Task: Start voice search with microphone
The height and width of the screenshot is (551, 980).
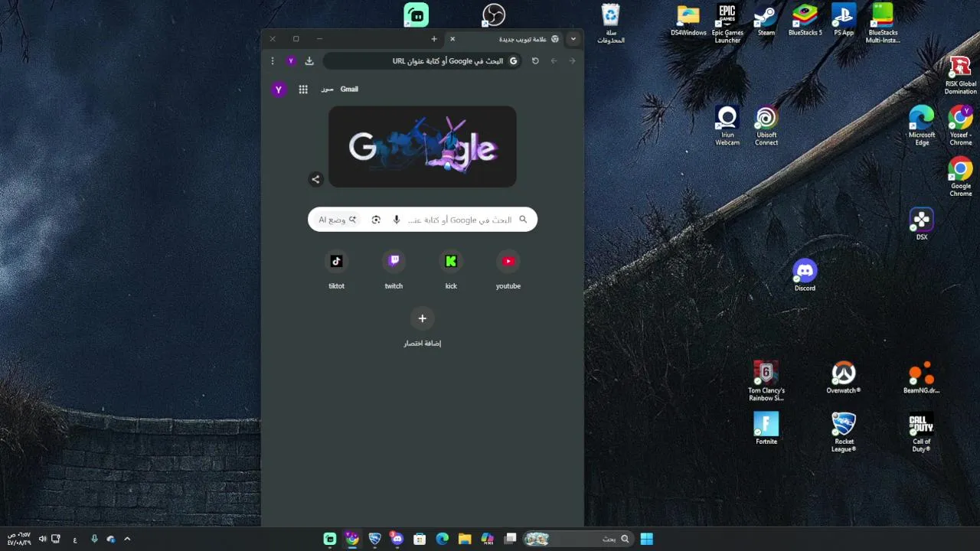Action: click(397, 220)
